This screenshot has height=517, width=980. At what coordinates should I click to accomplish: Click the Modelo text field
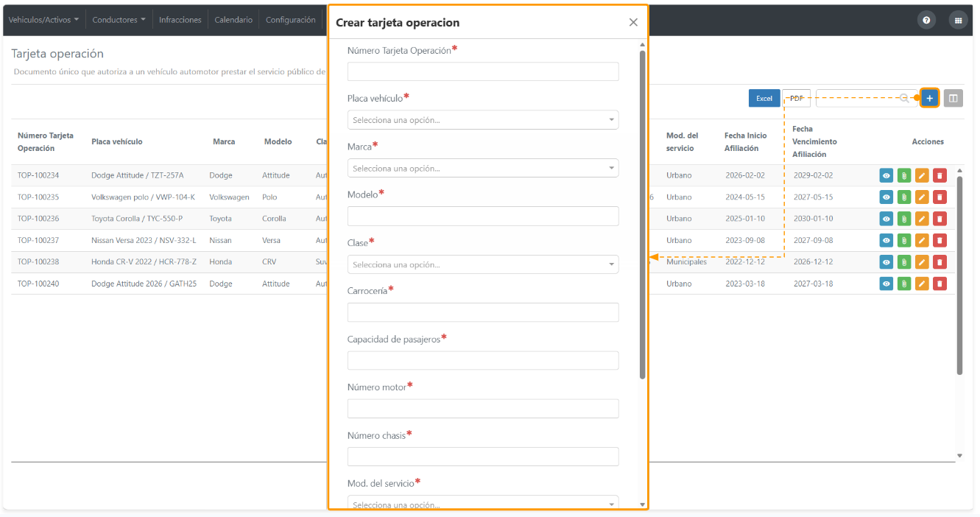[x=483, y=216]
